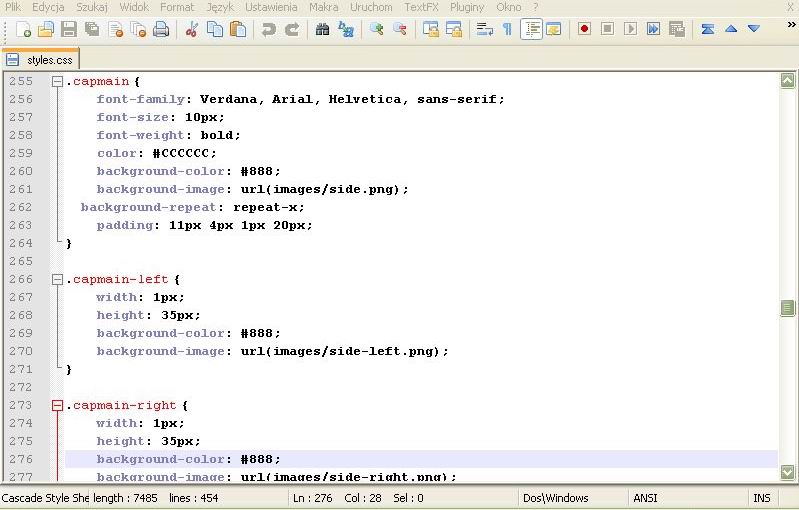Stop macro recording with the square icon
The height and width of the screenshot is (510, 799).
(x=607, y=30)
